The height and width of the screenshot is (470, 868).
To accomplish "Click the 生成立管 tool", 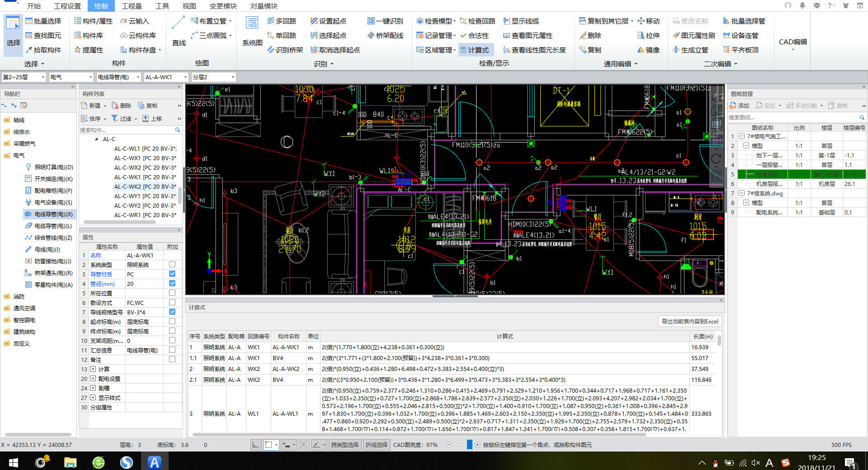I will point(690,50).
